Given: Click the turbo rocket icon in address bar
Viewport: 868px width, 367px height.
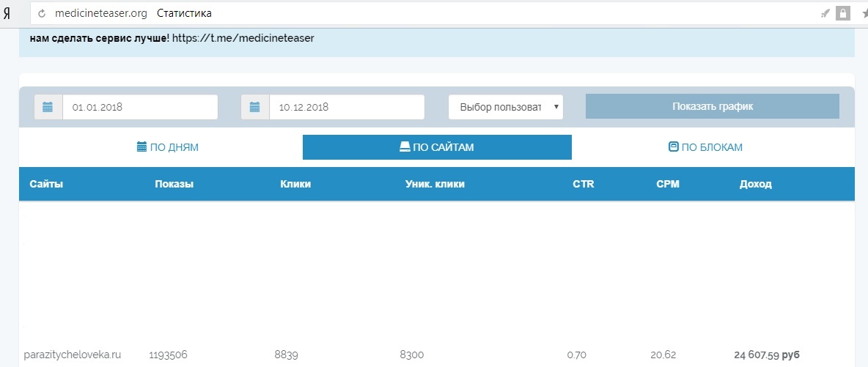Looking at the screenshot, I should [825, 13].
